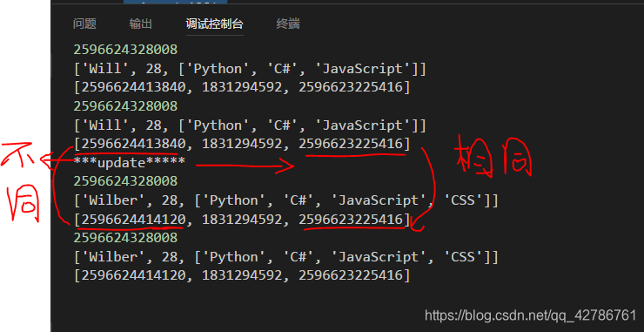Click the topmost ['Will', 28, ...] output line
Viewport: 644px width, 332px height.
pyautogui.click(x=250, y=69)
